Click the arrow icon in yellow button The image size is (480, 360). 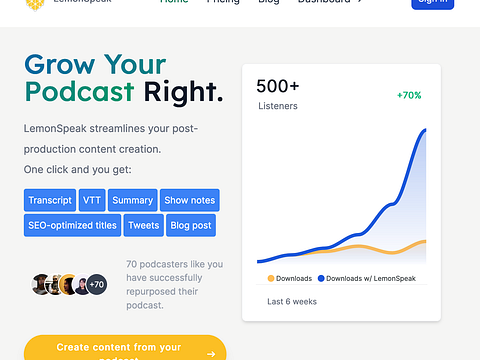(211, 354)
